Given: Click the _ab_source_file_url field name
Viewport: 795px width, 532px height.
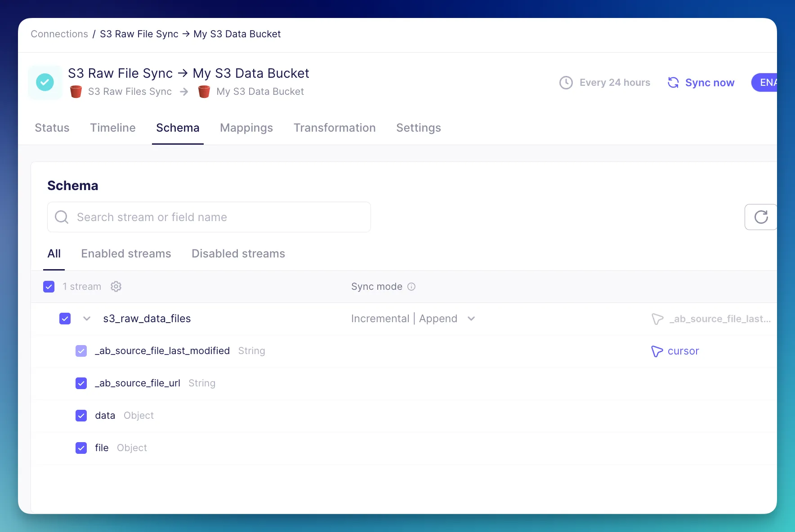Looking at the screenshot, I should click(138, 383).
